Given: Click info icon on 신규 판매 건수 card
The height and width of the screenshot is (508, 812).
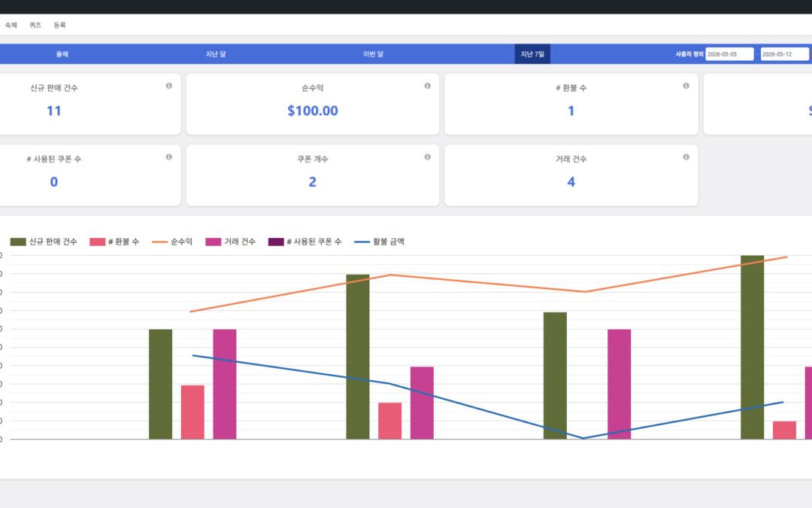Looking at the screenshot, I should click(169, 86).
